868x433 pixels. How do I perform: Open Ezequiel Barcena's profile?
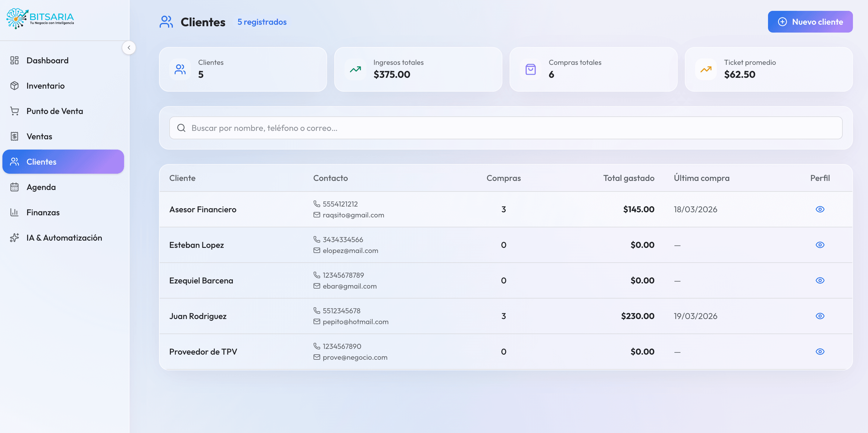(820, 280)
